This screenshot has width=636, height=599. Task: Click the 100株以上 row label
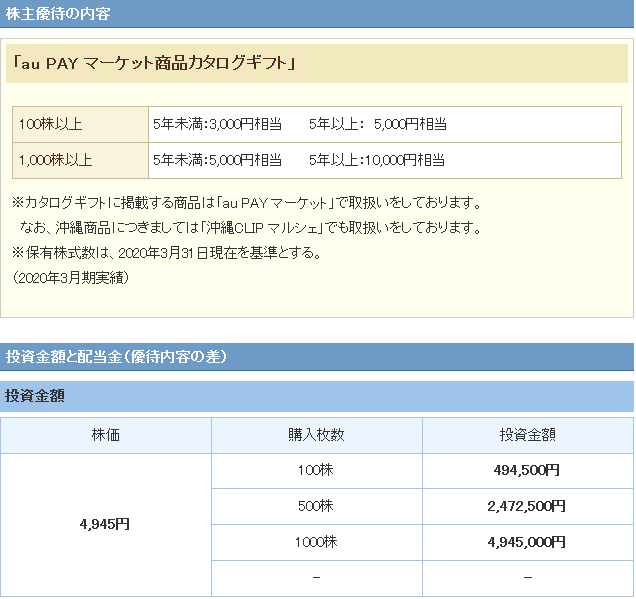click(51, 124)
